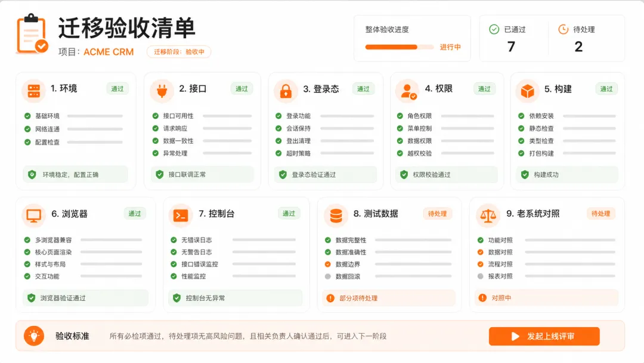Click the database icon of 测试数据 card
The width and height of the screenshot is (644, 363).
pyautogui.click(x=336, y=216)
